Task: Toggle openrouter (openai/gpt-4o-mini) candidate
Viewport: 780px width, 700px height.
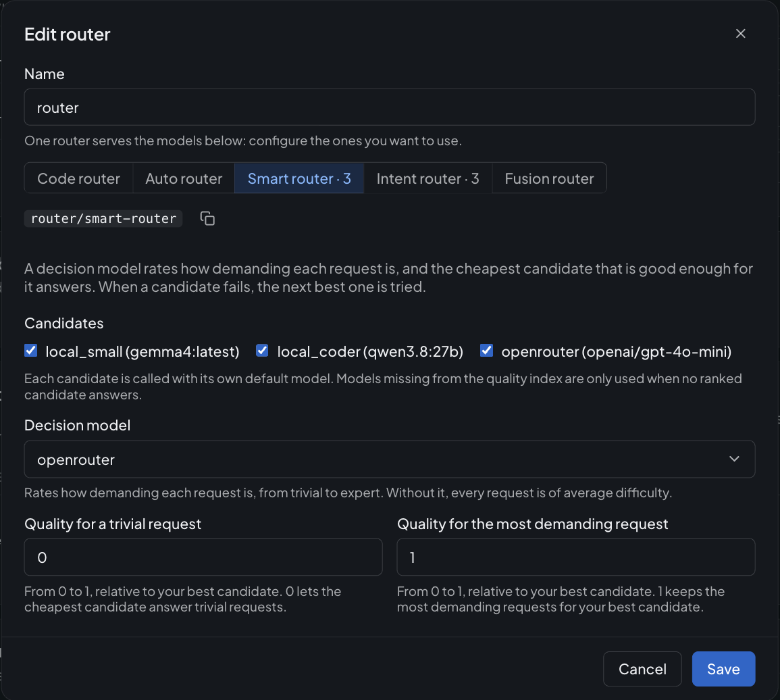Action: (x=486, y=351)
